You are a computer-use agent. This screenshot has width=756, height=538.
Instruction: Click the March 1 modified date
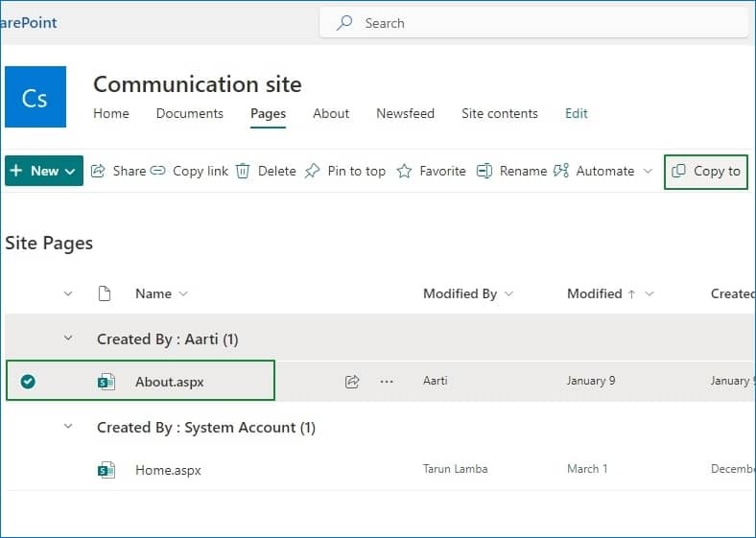(x=587, y=469)
